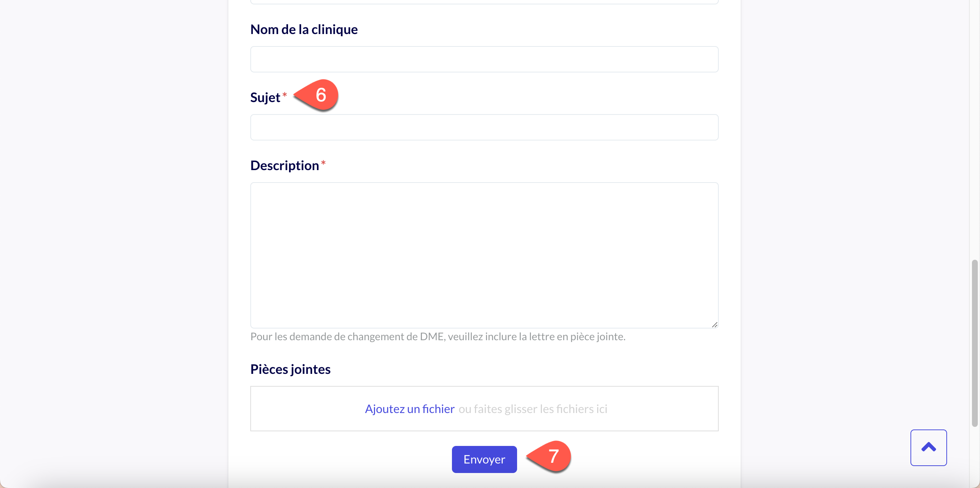Click the scrollbar track below the thumb

974,457
